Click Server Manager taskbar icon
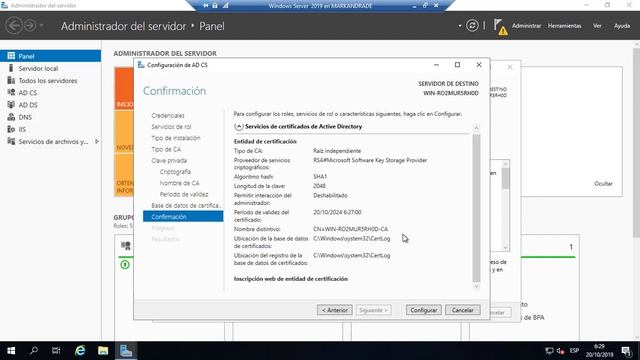Viewport: 640px width, 360px height. 126,351
